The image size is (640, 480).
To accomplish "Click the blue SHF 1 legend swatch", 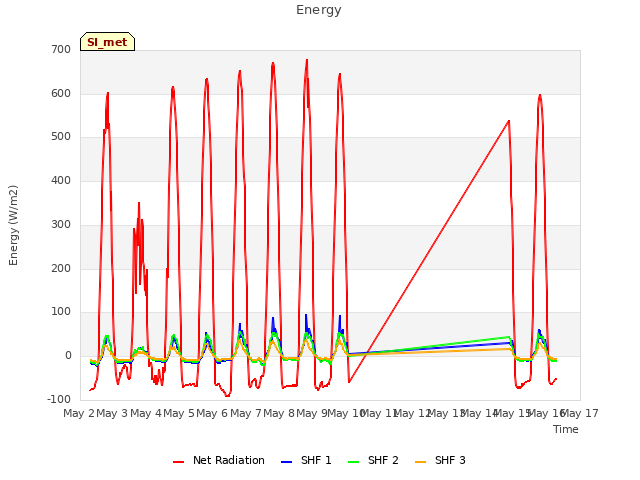I will 287,462.
